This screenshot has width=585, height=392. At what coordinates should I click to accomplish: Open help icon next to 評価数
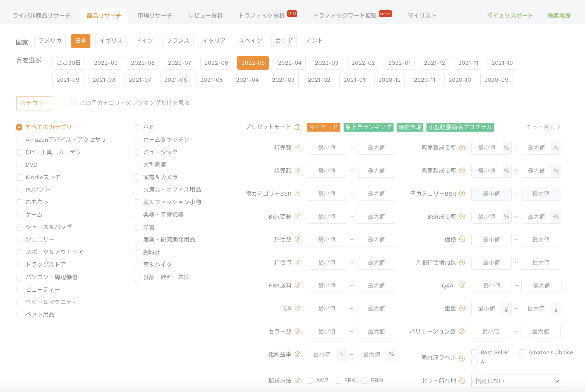coord(298,239)
